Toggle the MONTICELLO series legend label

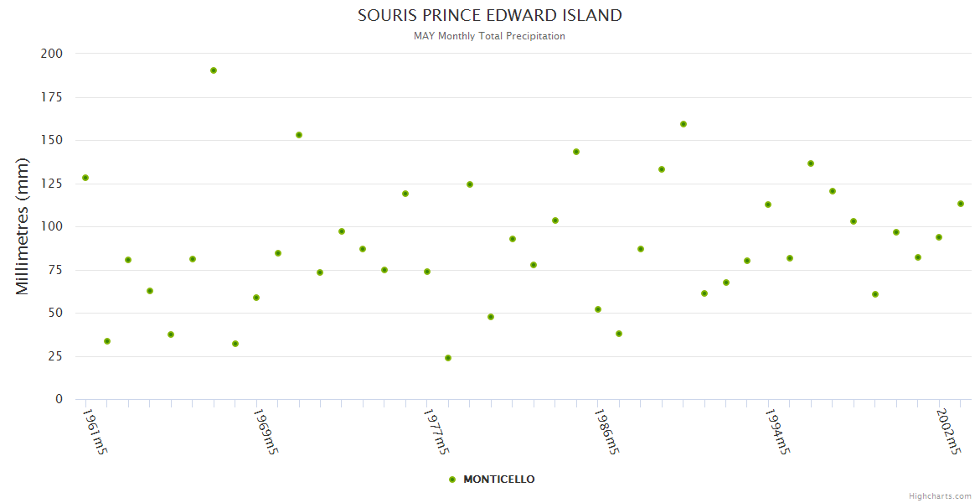[498, 480]
